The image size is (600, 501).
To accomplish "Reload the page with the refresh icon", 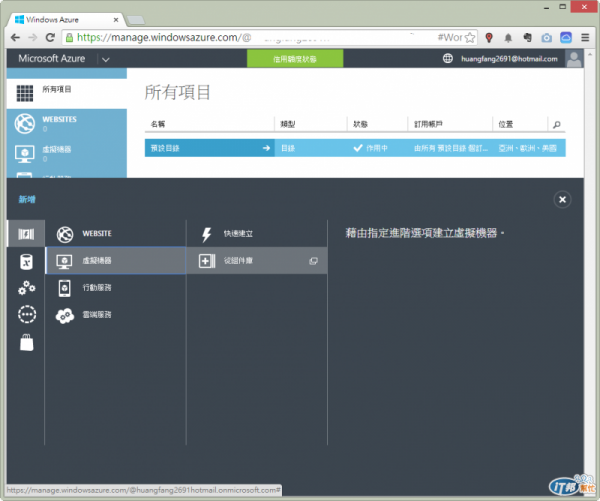I will click(x=50, y=38).
